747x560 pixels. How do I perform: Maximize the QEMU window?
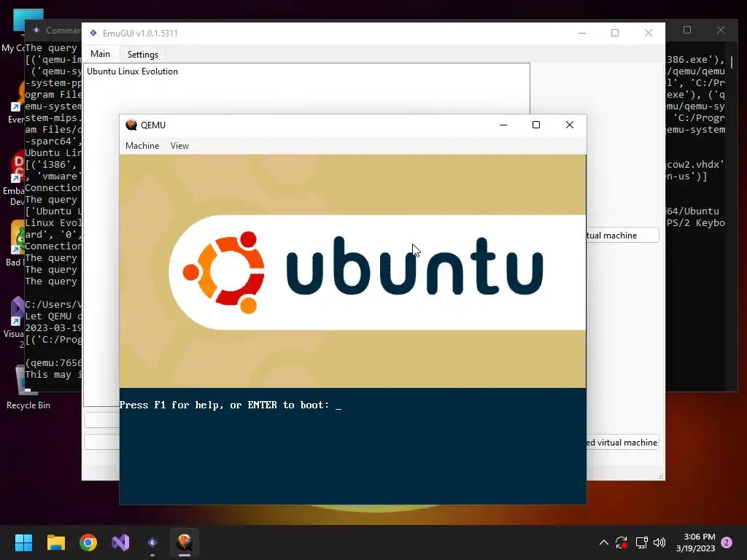536,125
